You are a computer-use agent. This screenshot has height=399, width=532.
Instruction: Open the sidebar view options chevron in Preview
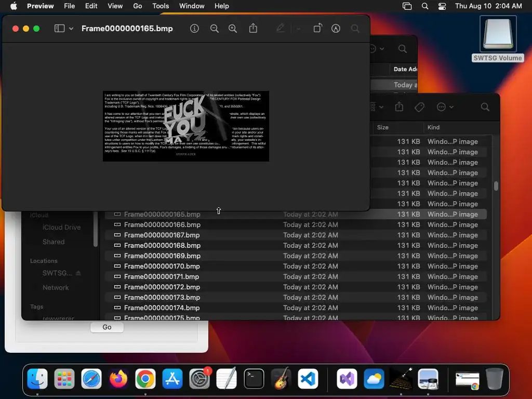click(x=71, y=29)
